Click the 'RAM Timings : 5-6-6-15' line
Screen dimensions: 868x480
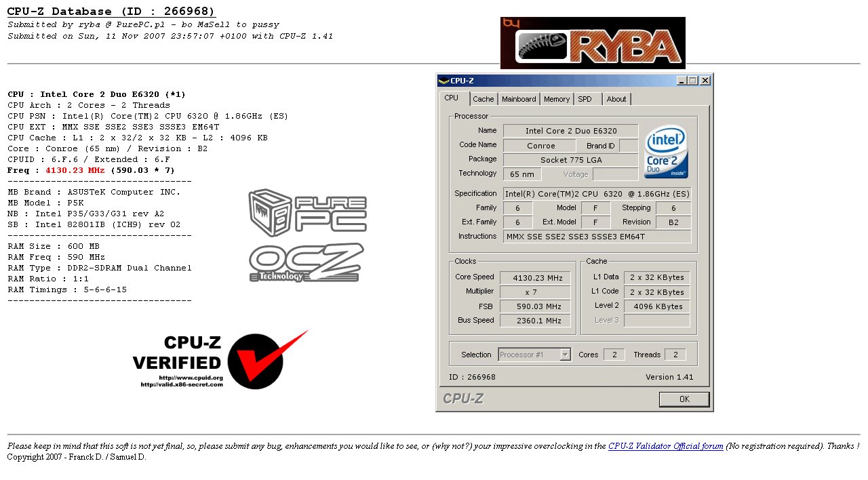point(67,289)
